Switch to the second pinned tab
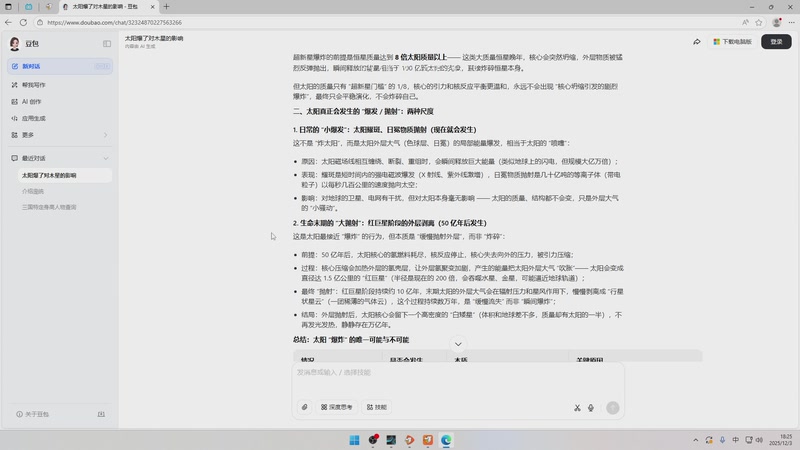Screen dimensions: 800x450 point(48,7)
